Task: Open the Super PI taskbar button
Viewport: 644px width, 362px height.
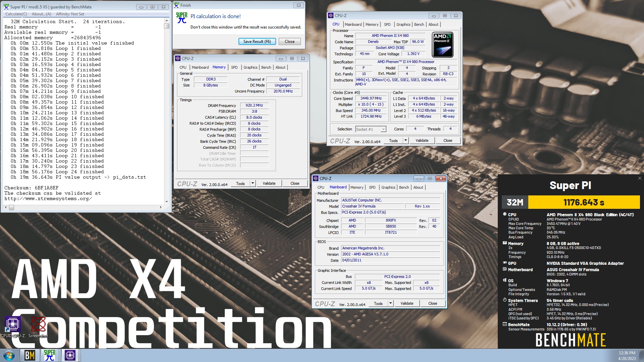Action: (50, 355)
